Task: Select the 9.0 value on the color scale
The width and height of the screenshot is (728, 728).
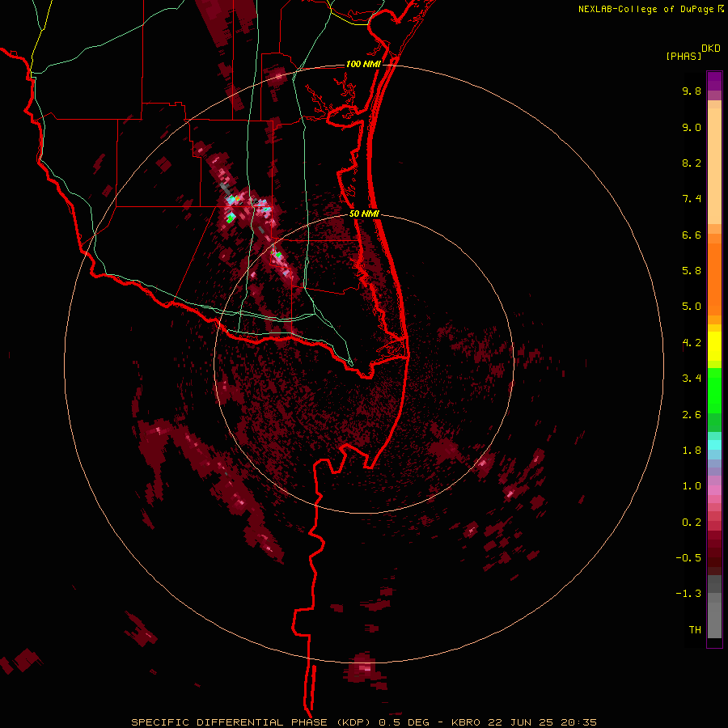Action: tap(692, 127)
